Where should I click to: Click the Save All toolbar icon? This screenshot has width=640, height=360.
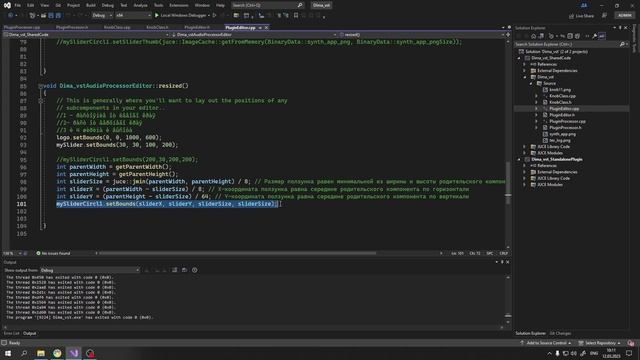click(x=58, y=16)
